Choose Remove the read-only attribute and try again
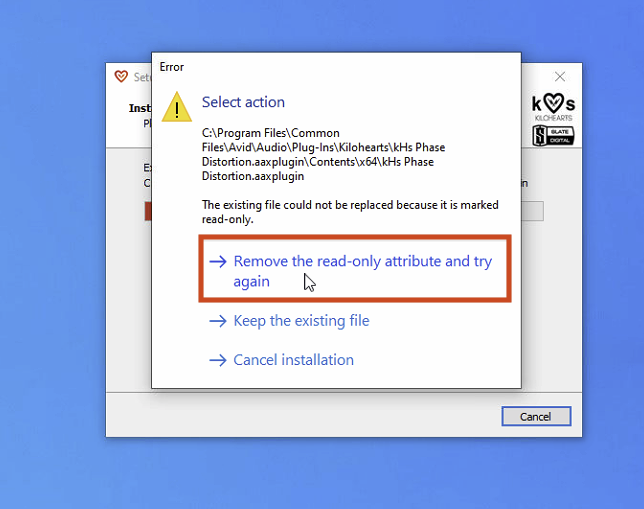Viewport: 644px width, 509px height. pyautogui.click(x=355, y=270)
